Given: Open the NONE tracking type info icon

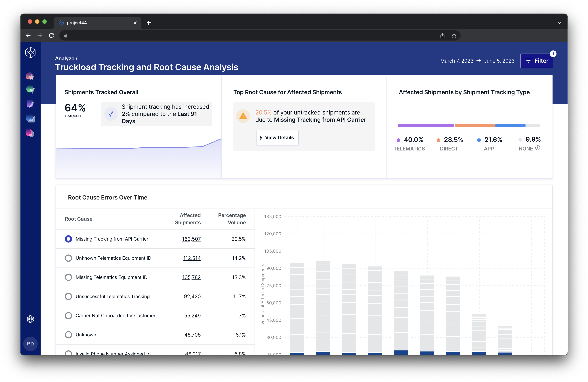Looking at the screenshot, I should pos(538,148).
